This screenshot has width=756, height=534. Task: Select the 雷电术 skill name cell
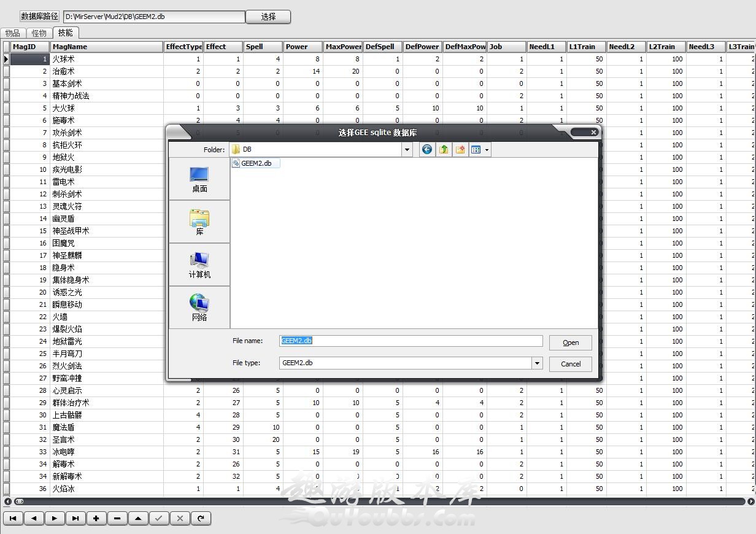point(107,182)
